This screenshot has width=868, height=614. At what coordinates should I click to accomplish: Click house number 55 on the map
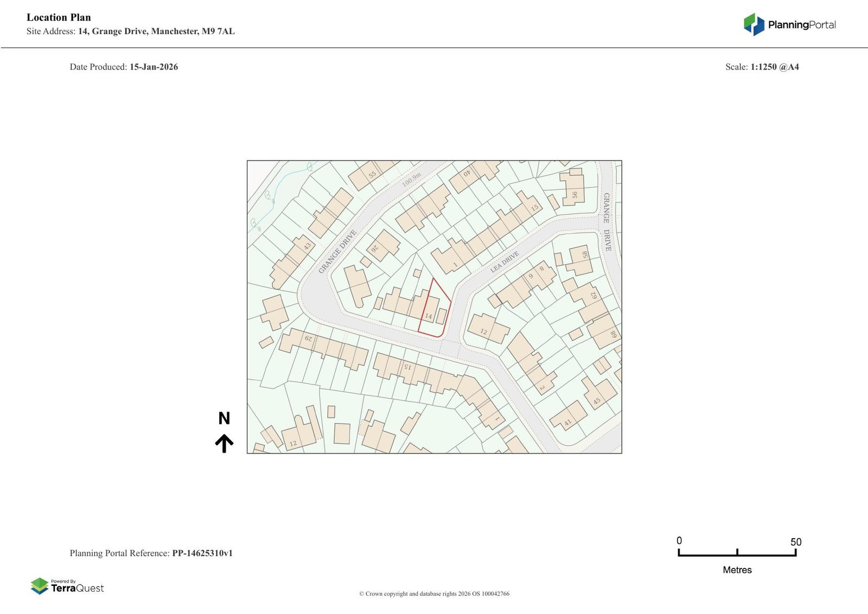372,175
